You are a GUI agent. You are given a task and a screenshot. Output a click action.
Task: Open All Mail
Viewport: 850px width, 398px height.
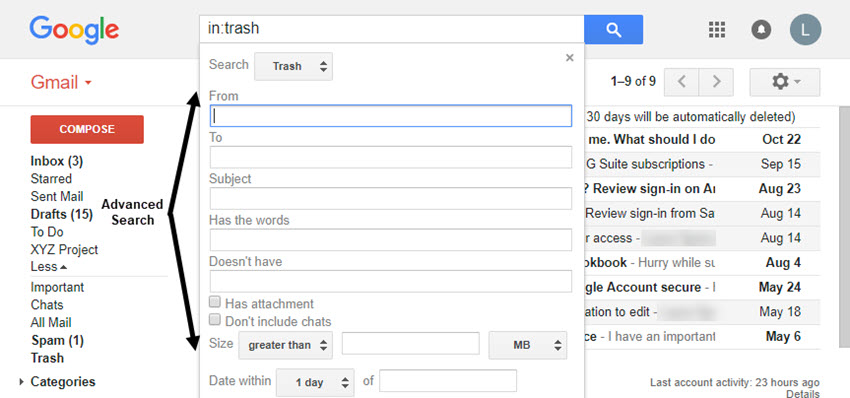tap(51, 323)
